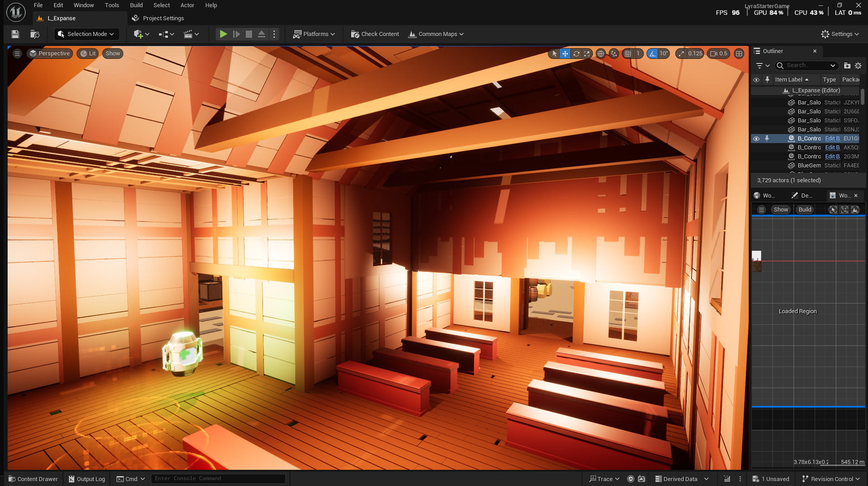
Task: Open the Blueprints toolbar dropdown
Action: (x=166, y=34)
